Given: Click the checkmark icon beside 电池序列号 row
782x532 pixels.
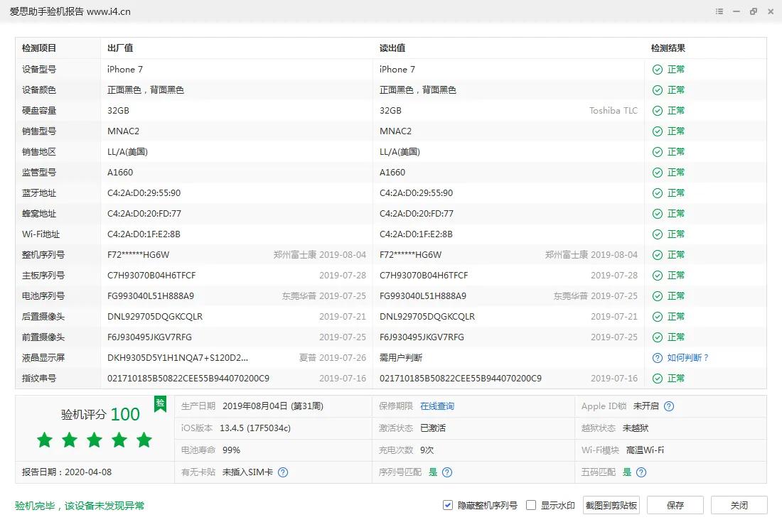Looking at the screenshot, I should coord(657,295).
